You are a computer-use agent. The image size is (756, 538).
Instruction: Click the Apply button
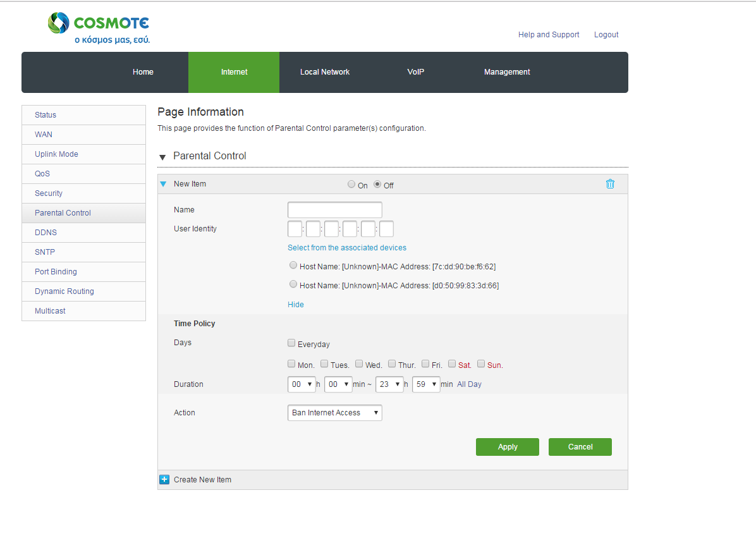tap(507, 447)
